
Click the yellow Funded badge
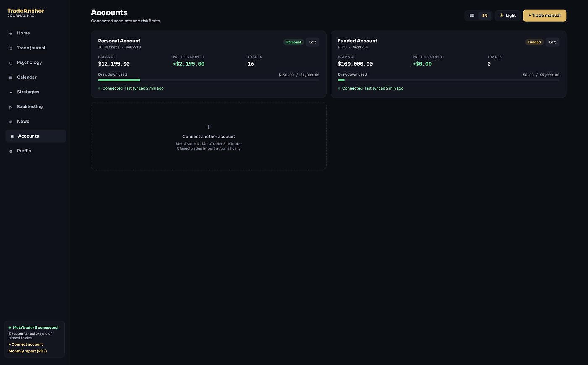click(x=534, y=42)
